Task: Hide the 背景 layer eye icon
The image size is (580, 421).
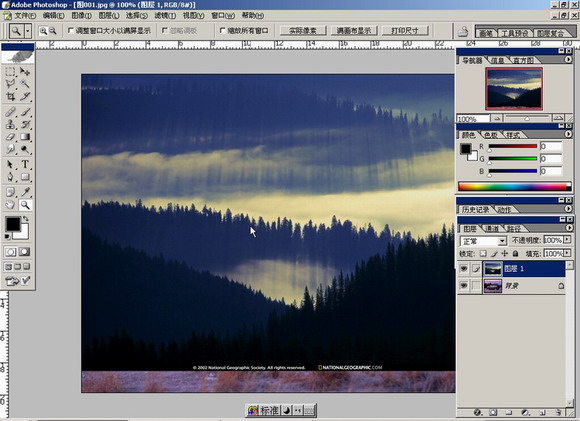Action: pyautogui.click(x=463, y=286)
